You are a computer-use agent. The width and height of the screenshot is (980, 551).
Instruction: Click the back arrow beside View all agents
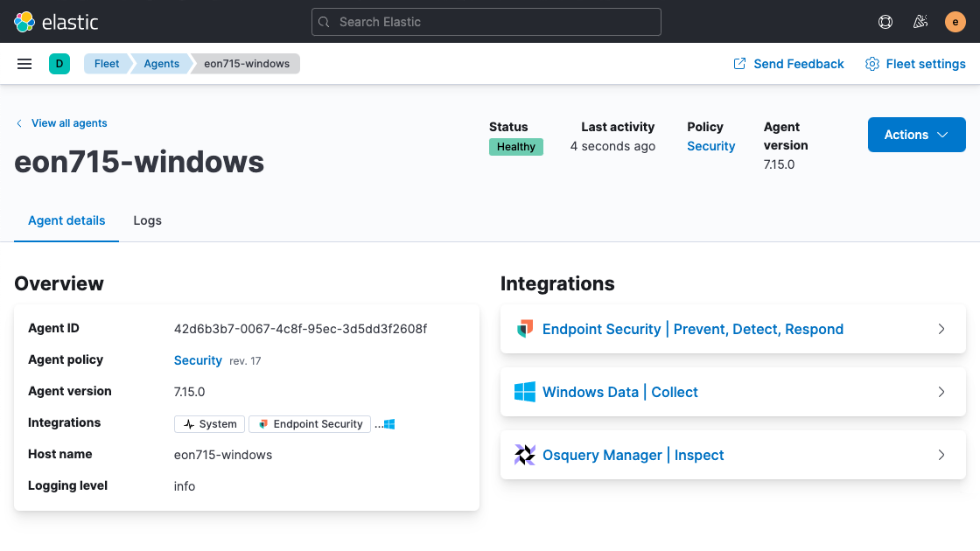[x=19, y=123]
